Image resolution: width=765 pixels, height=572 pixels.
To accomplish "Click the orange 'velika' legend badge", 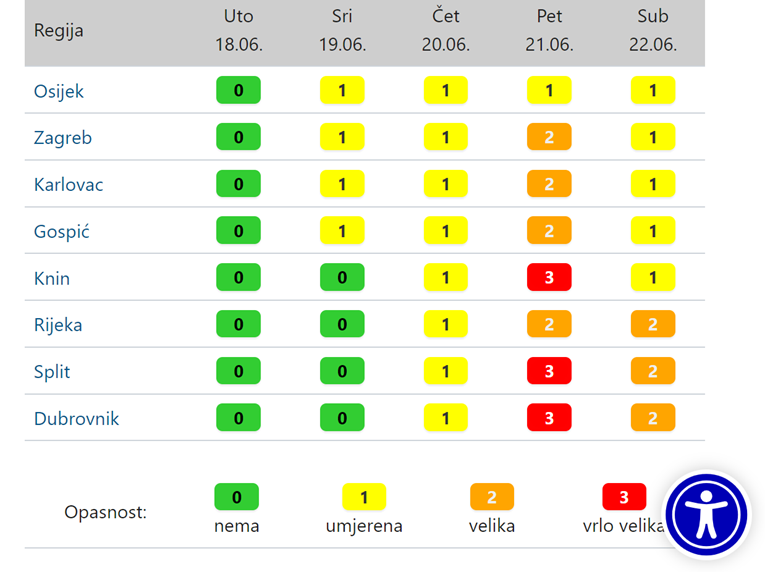I will click(492, 497).
